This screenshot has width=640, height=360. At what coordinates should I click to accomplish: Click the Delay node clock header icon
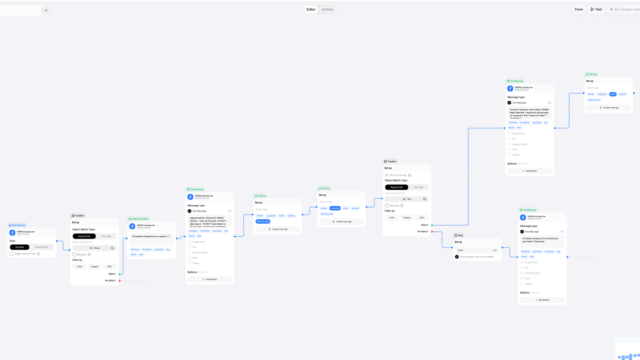[x=456, y=236]
